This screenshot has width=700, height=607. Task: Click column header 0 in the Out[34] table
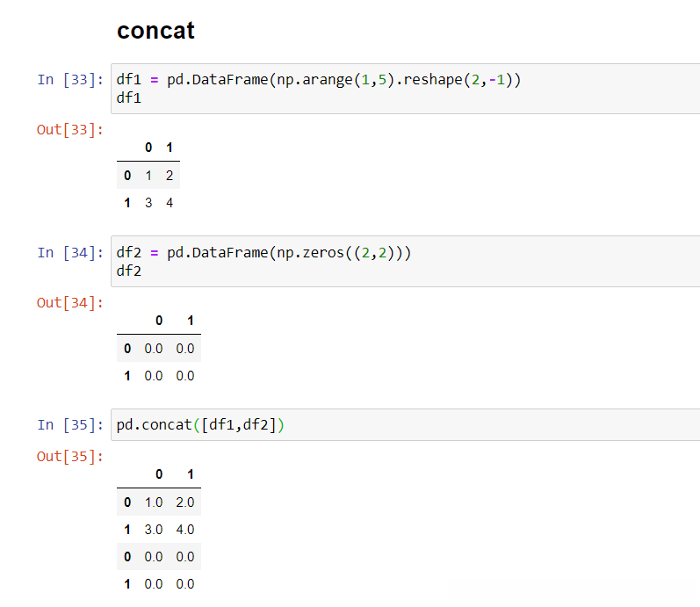click(159, 322)
